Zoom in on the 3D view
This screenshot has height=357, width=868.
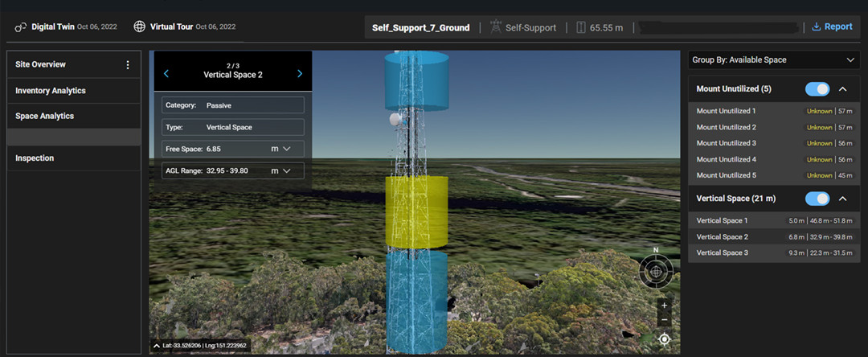click(x=665, y=305)
